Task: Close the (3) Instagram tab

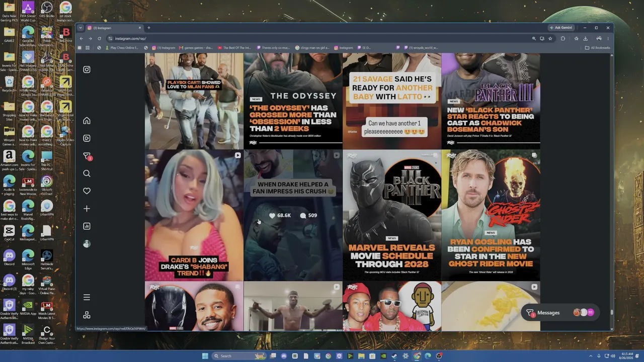Action: coord(140,28)
